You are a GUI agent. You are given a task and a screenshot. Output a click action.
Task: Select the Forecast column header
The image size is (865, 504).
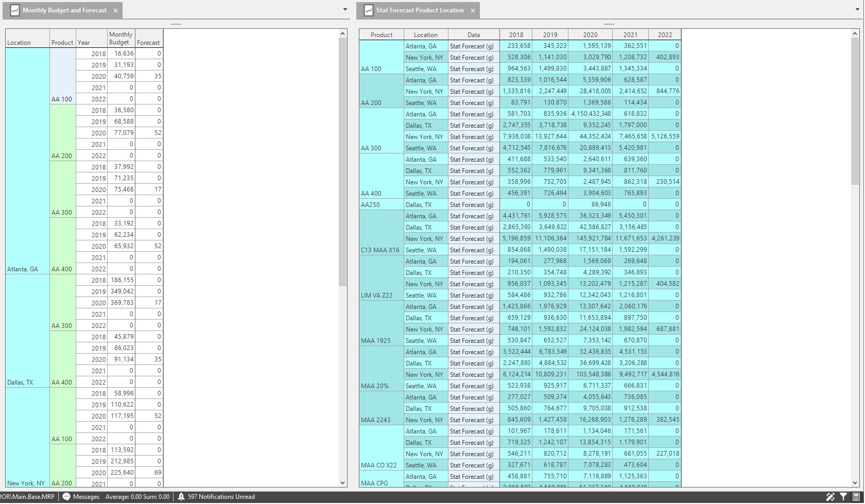149,38
